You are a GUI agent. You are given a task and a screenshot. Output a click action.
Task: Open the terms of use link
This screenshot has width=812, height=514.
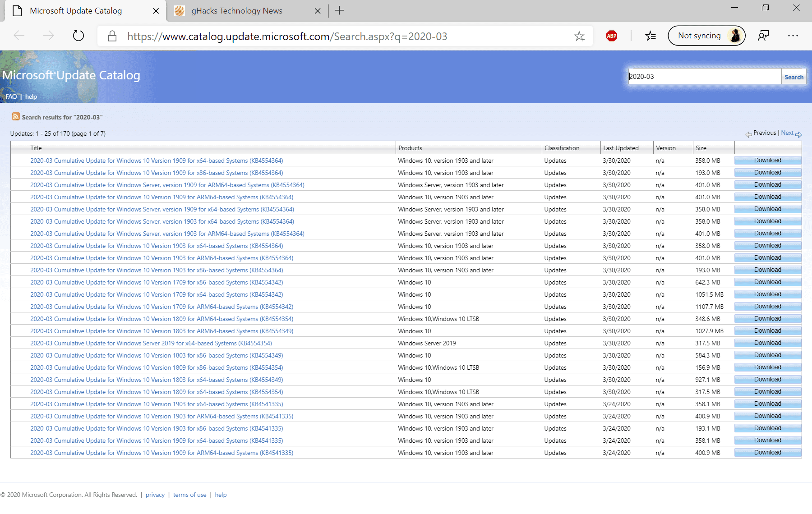[189, 495]
